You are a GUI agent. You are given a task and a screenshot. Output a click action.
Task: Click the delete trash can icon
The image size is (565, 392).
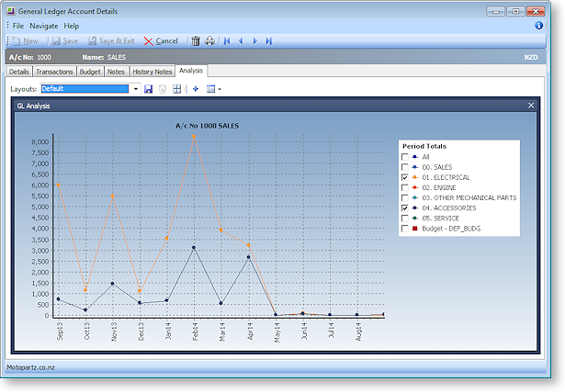196,41
